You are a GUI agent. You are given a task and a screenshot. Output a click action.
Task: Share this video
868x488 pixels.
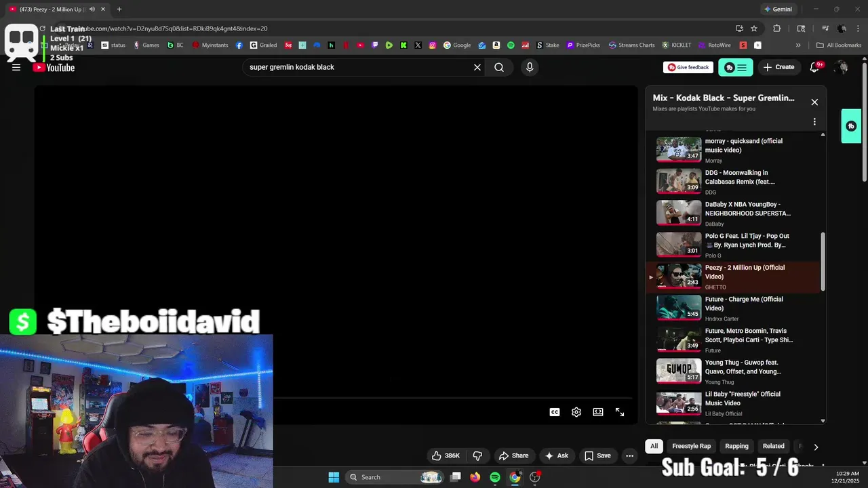[513, 455]
